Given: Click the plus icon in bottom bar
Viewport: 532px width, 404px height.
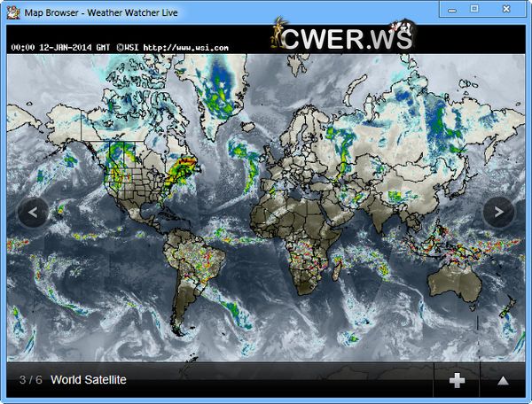Looking at the screenshot, I should tap(457, 380).
